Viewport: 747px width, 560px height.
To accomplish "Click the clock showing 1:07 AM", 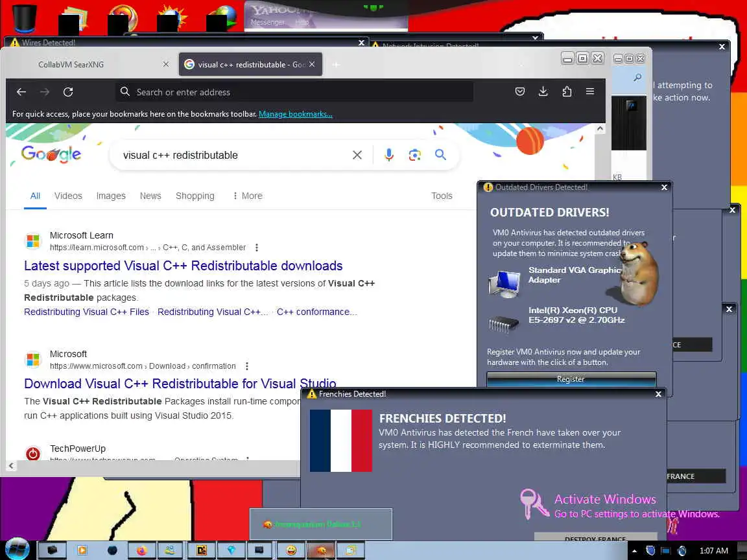I will coord(713,551).
